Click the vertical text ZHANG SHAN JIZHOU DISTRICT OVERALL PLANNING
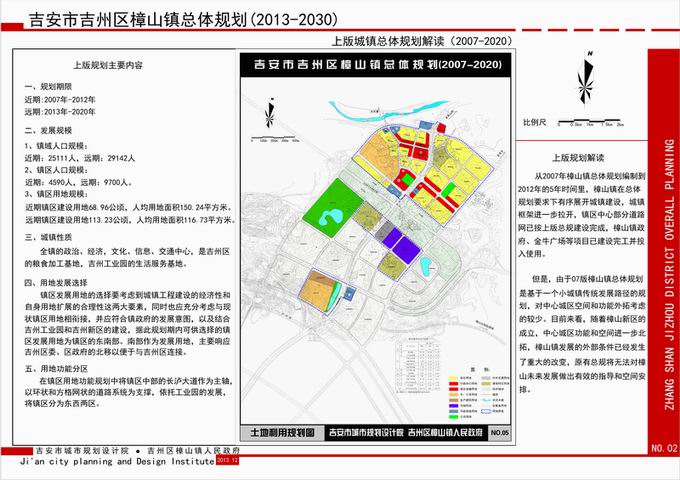Image resolution: width=680 pixels, height=480 pixels. point(670,274)
